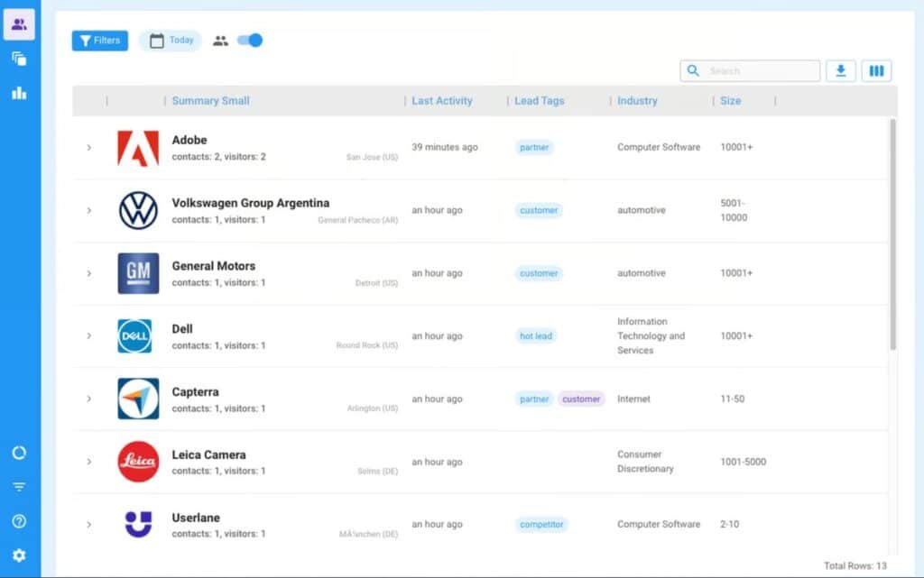924x578 pixels.
Task: Open the column layout icon button
Action: tap(876, 71)
